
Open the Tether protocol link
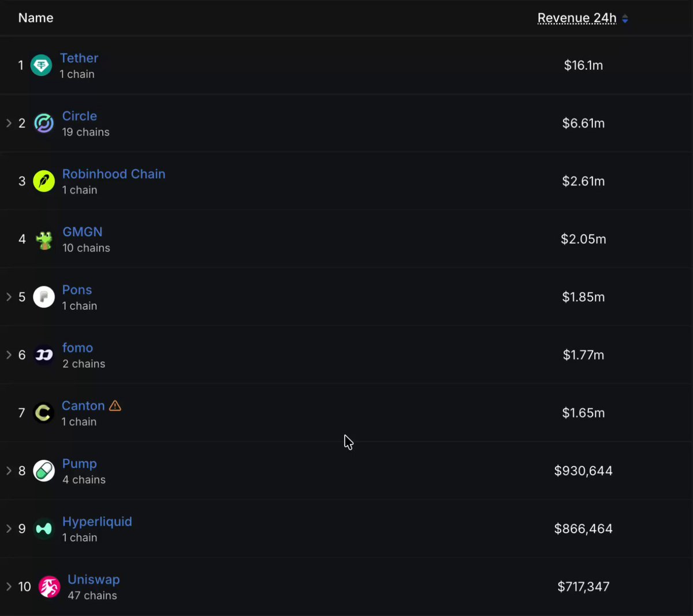[79, 58]
